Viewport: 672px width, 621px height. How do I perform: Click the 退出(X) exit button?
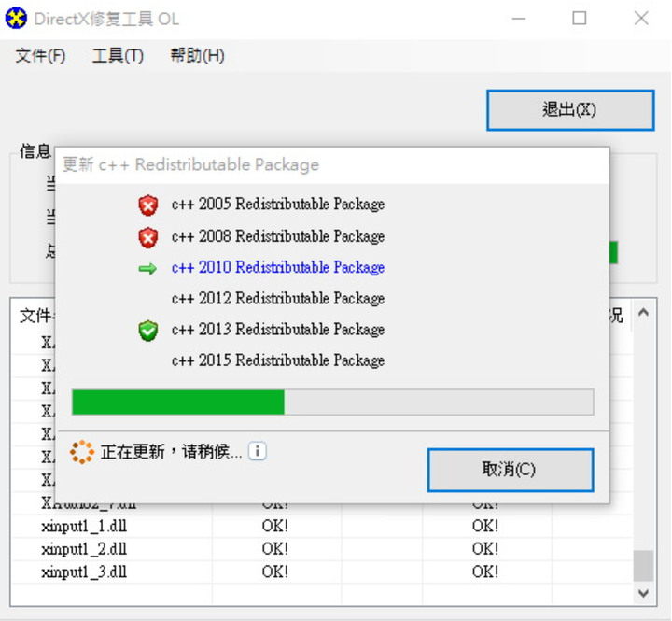[570, 110]
